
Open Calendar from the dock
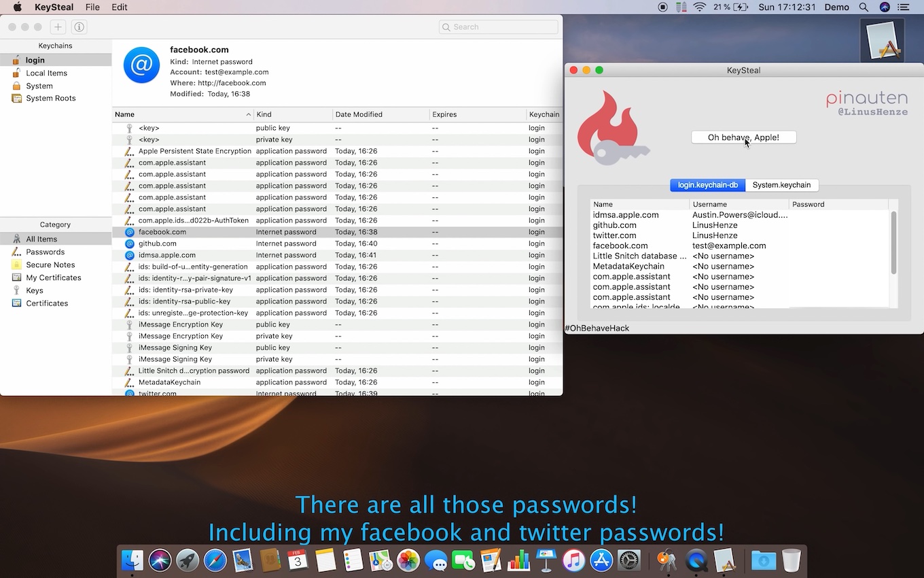click(298, 560)
